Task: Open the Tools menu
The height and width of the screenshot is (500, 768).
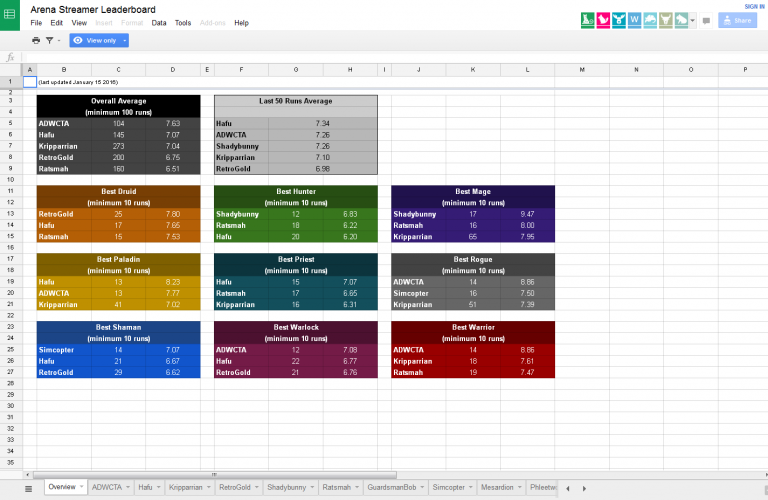Action: [x=183, y=22]
